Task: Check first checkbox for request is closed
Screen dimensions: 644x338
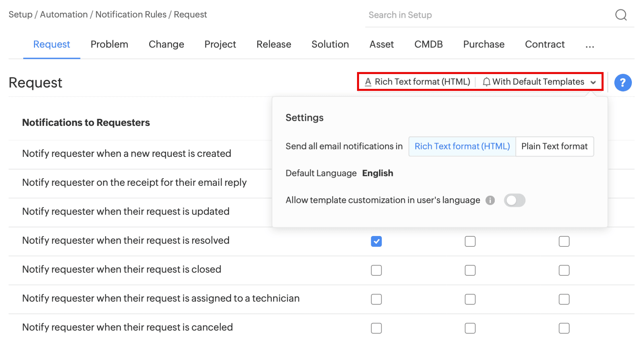Action: [x=376, y=270]
